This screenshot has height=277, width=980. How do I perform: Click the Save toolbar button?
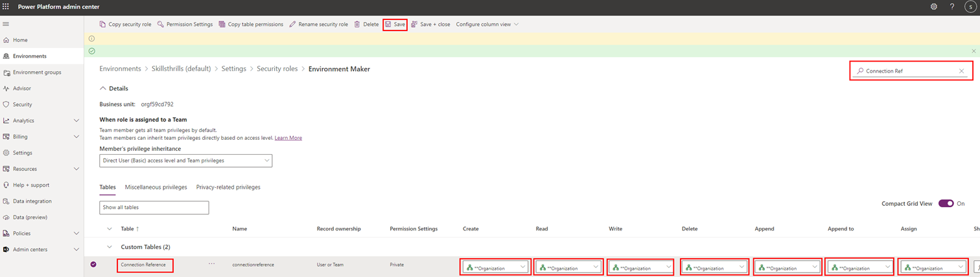[x=395, y=25]
